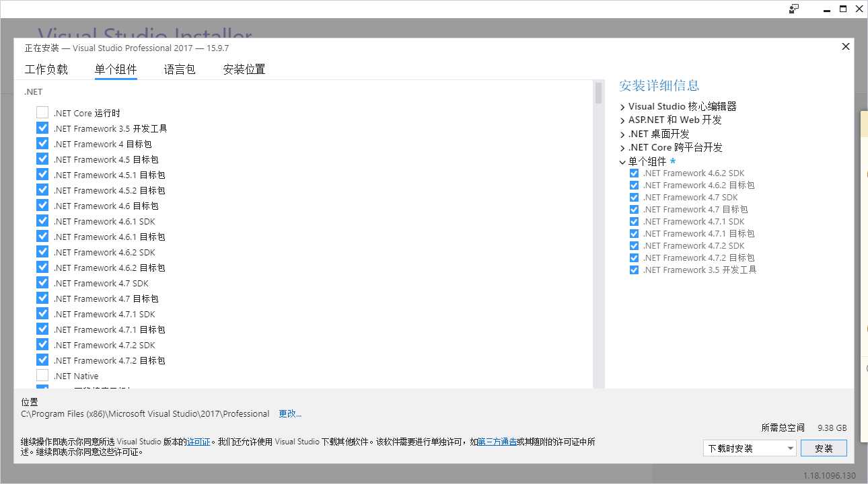Image resolution: width=868 pixels, height=484 pixels.
Task: Click the .NET category header in list
Action: coord(34,92)
